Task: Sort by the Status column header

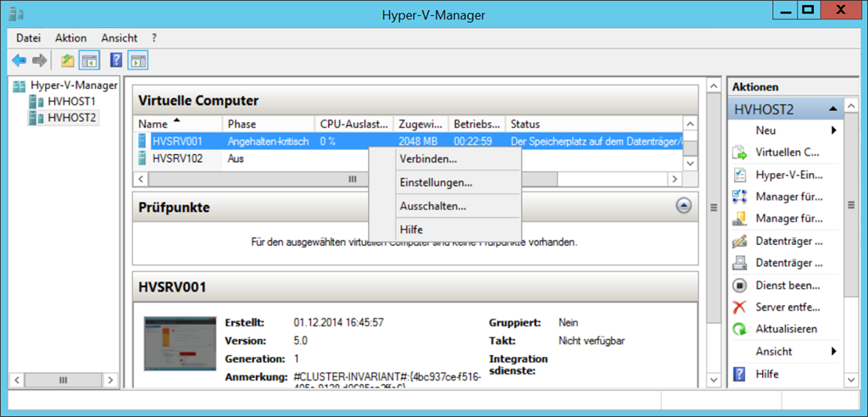Action: [594, 124]
